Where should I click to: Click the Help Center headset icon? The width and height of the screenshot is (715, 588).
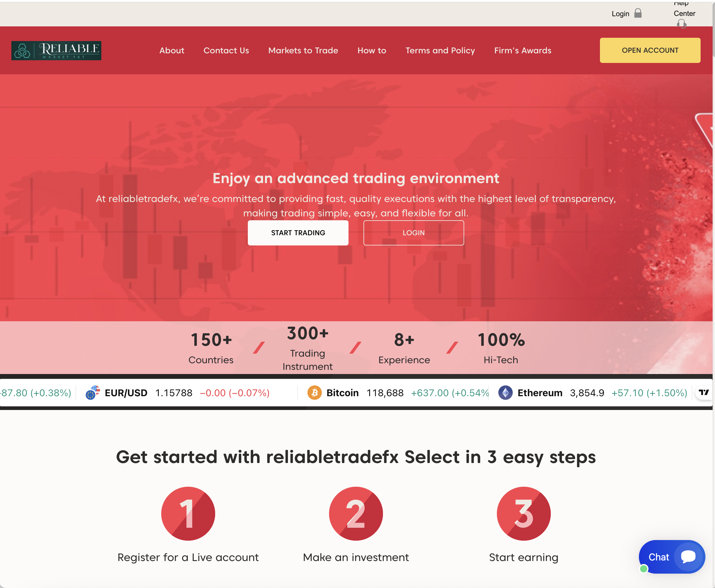[681, 24]
